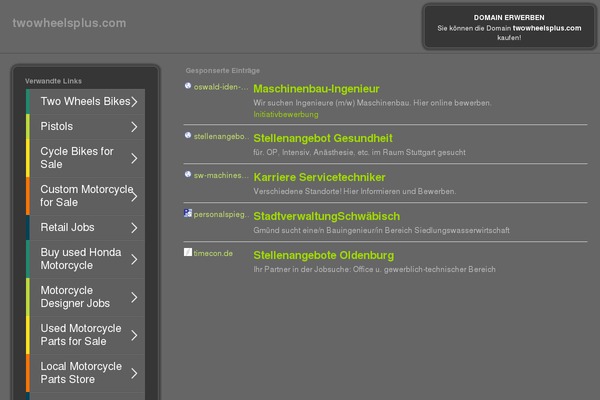Follow the Initiativbewerbung sublink
This screenshot has width=600, height=400.
pos(285,114)
